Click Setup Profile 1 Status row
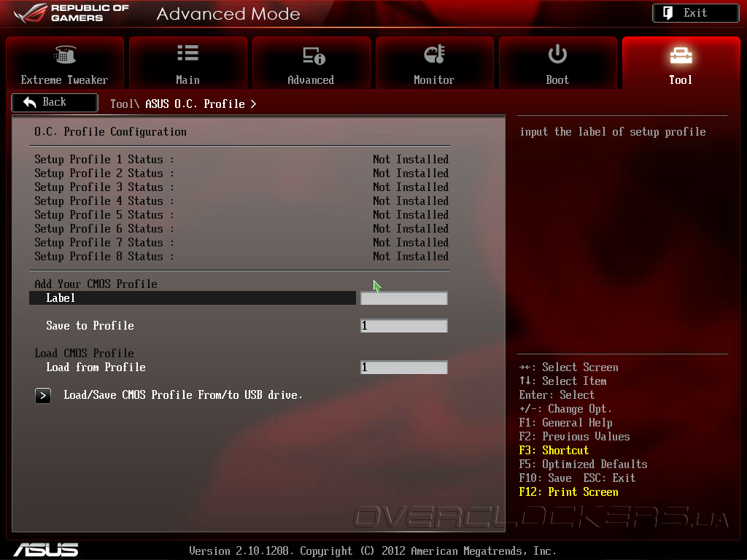This screenshot has width=747, height=560. click(x=241, y=160)
